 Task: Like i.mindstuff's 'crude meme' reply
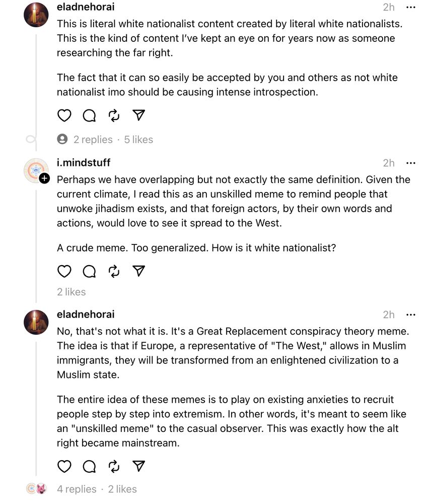tap(64, 271)
